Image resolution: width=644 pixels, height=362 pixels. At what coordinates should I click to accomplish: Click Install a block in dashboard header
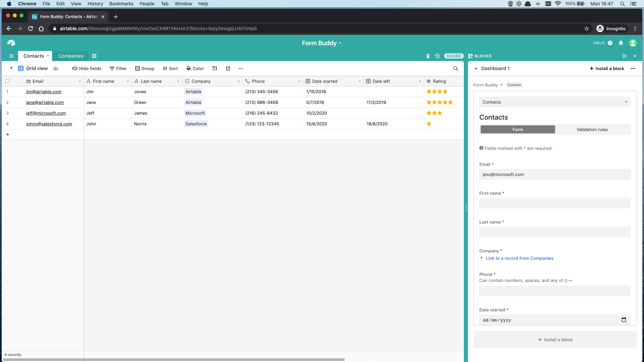pos(607,68)
